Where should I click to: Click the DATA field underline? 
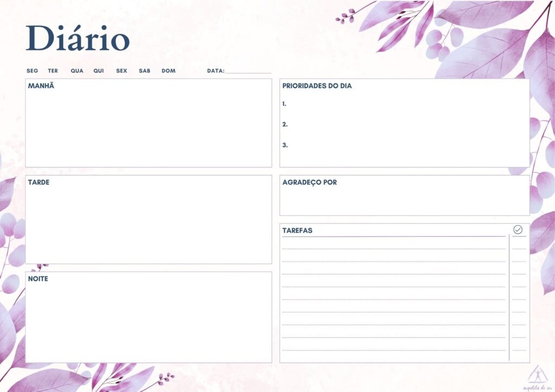(x=248, y=71)
